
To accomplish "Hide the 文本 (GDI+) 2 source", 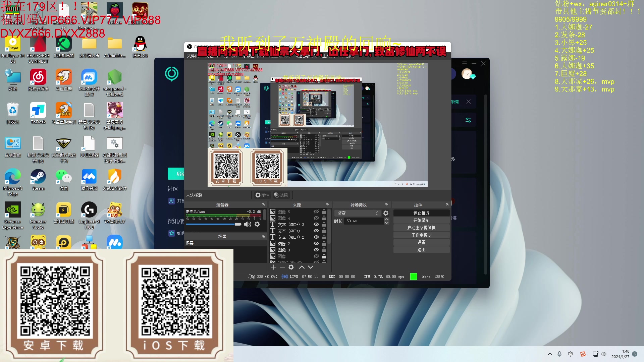I will (x=316, y=237).
